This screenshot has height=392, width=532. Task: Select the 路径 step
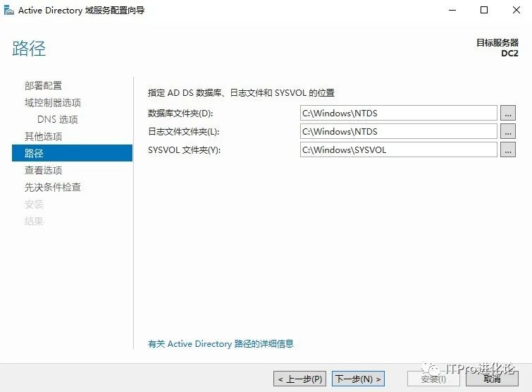click(72, 153)
